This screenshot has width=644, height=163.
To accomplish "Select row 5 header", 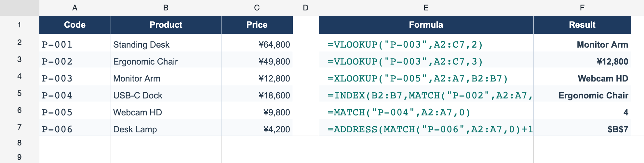I will 20,94.
